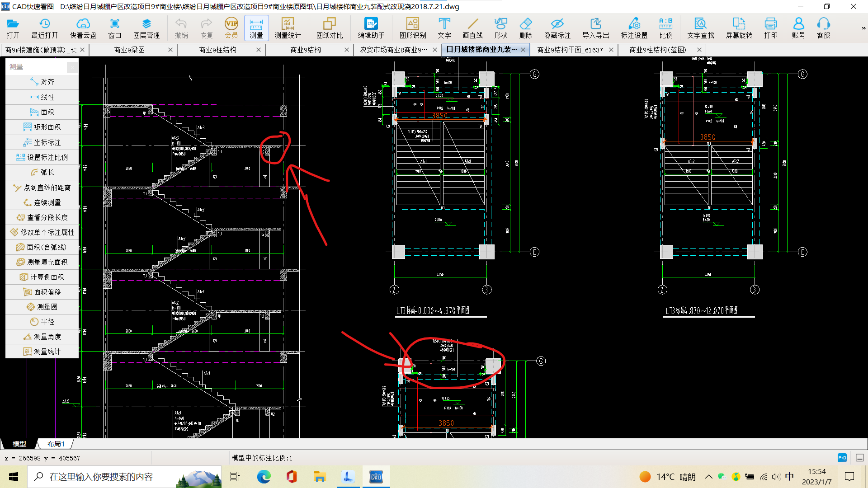Redo with the 恢复 button
The width and height of the screenshot is (868, 488).
(x=206, y=28)
